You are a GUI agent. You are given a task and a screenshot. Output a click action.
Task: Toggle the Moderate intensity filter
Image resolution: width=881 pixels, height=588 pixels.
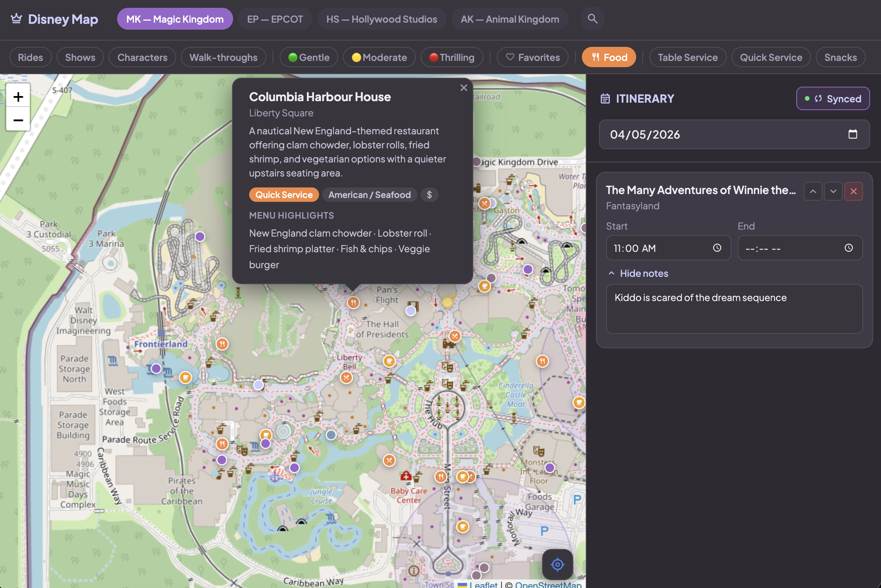(379, 57)
